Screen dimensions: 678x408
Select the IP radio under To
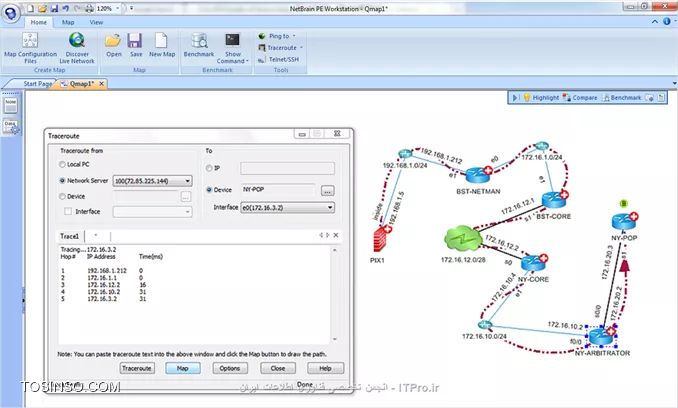pos(209,168)
